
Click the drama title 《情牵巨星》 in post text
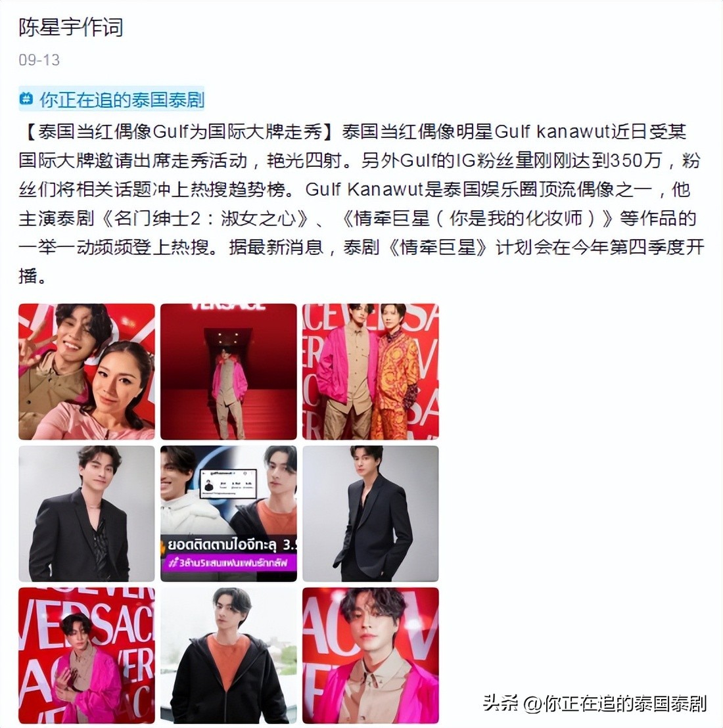point(437,247)
